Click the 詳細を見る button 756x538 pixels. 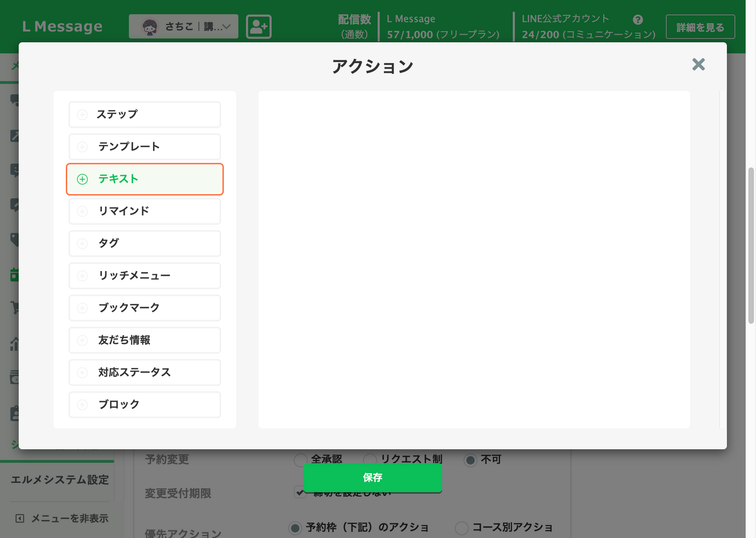[x=700, y=26]
